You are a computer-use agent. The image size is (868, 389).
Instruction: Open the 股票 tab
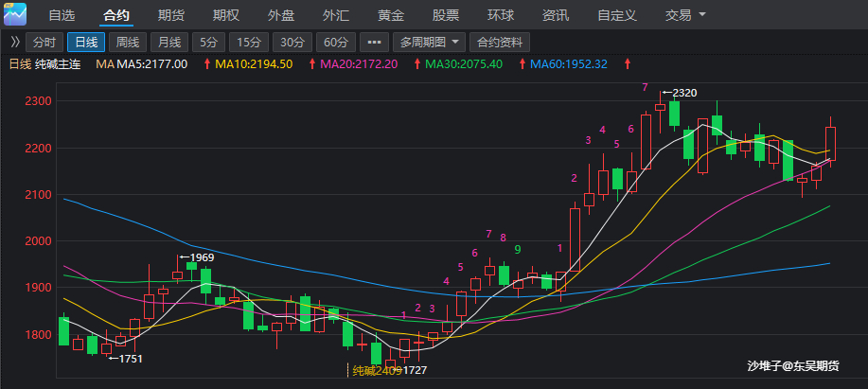[x=446, y=15]
